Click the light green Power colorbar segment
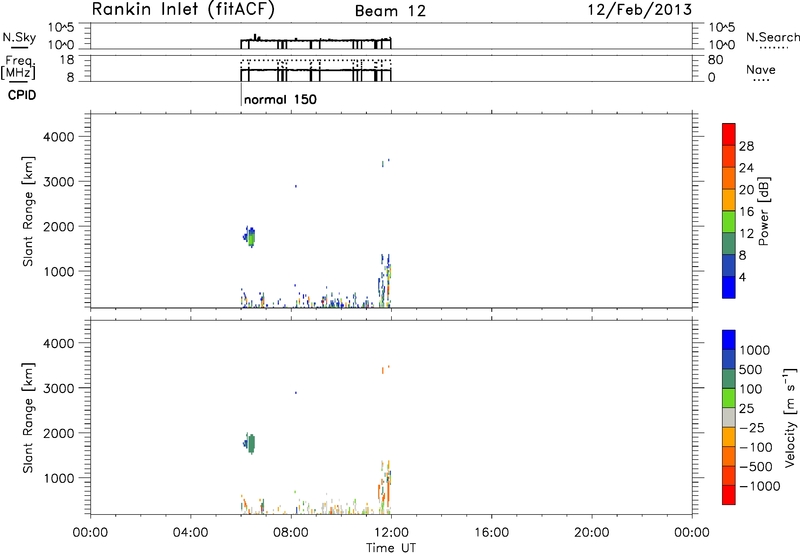This screenshot has width=800, height=554. [729, 221]
